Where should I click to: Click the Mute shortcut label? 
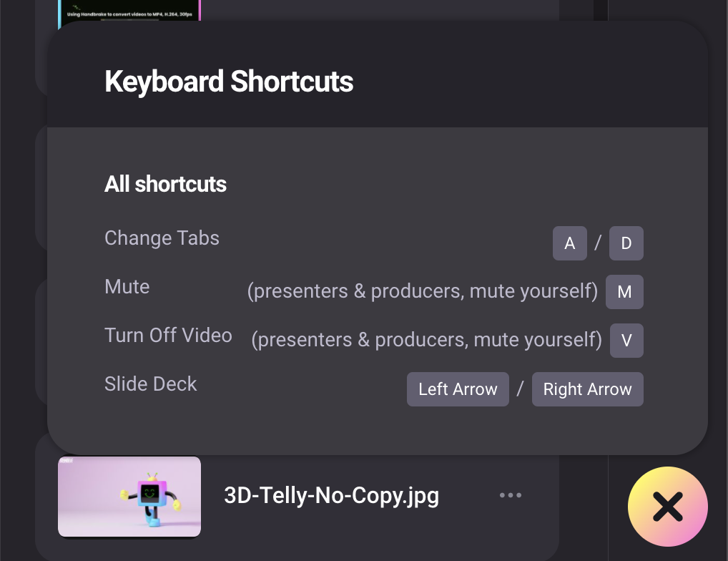pos(127,287)
